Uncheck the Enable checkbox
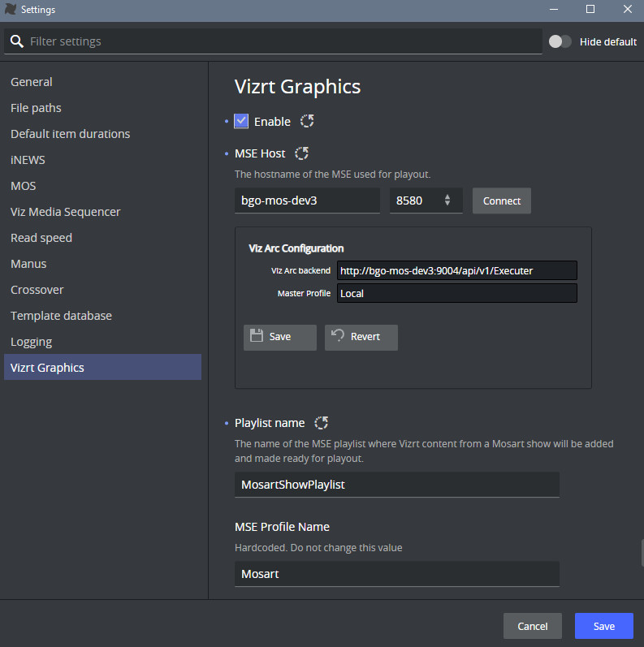 click(241, 121)
